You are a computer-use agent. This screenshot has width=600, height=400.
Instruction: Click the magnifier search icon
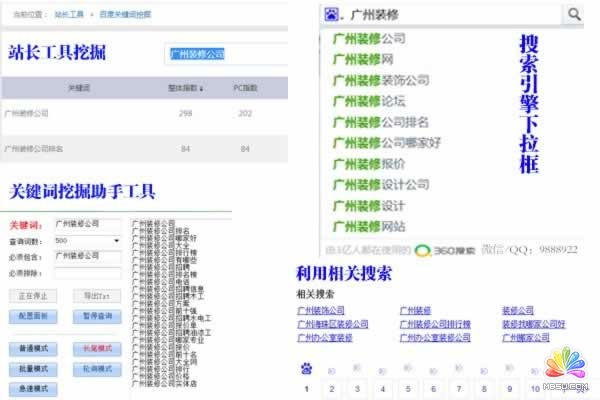[x=574, y=14]
